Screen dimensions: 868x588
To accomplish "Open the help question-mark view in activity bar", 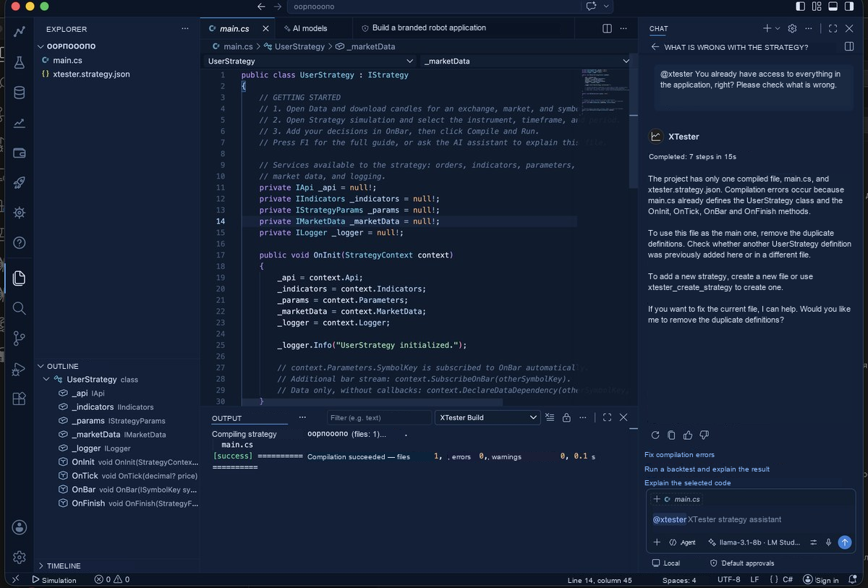I will point(20,243).
